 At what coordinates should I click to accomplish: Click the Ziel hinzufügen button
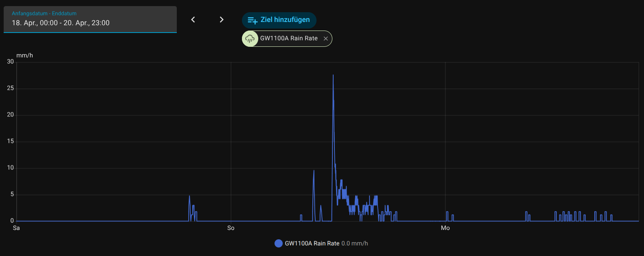[x=279, y=20]
